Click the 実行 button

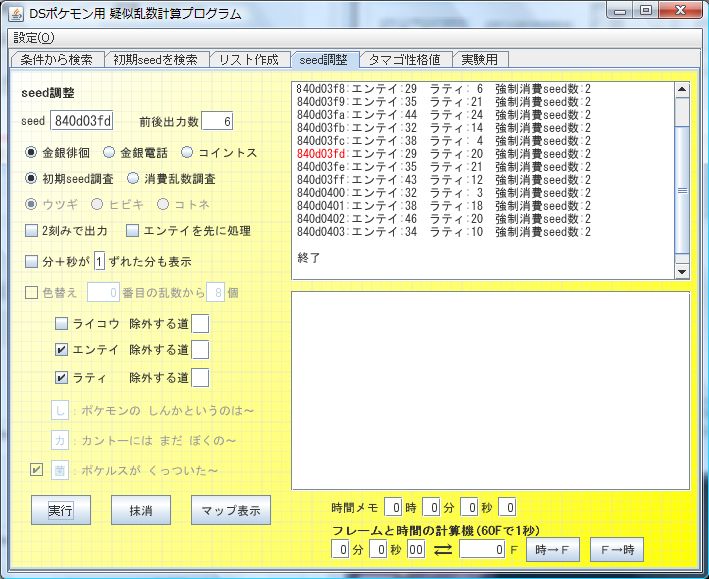61,510
